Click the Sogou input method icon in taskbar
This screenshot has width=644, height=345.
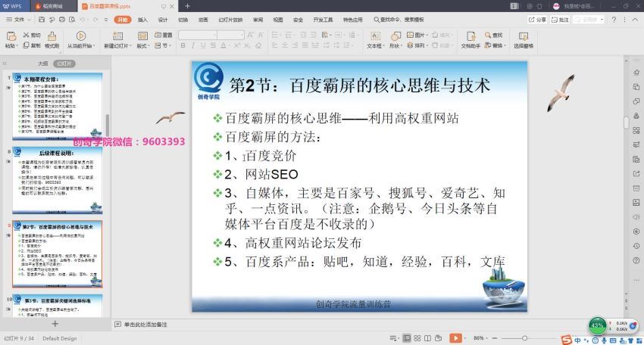(x=567, y=340)
